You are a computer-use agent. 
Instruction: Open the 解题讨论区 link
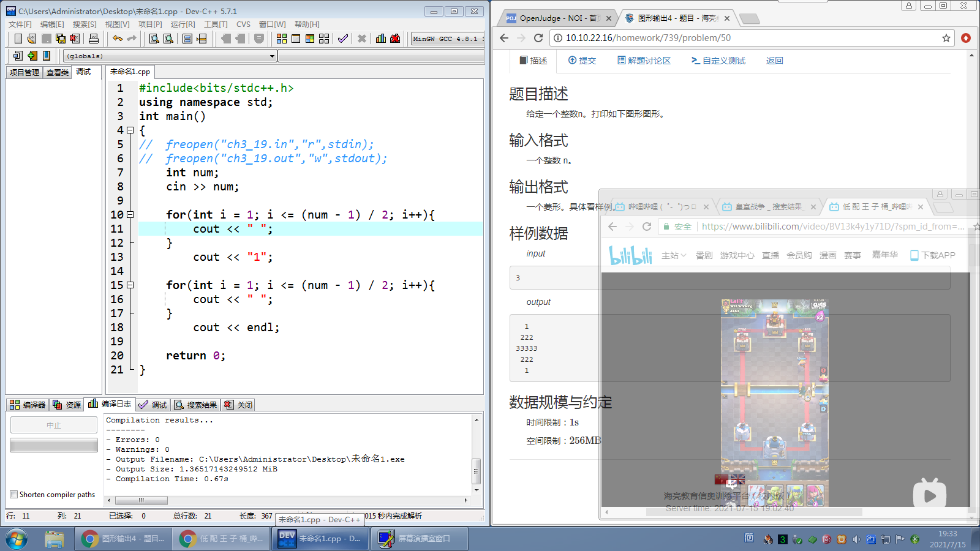644,61
